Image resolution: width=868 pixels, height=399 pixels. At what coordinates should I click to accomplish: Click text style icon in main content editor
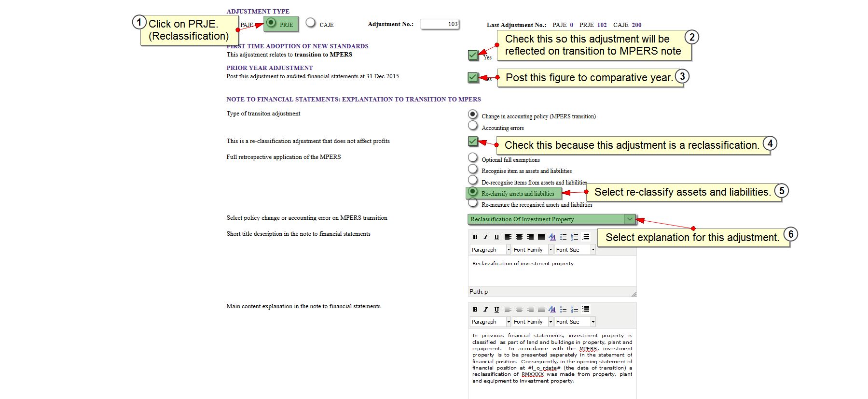point(552,310)
